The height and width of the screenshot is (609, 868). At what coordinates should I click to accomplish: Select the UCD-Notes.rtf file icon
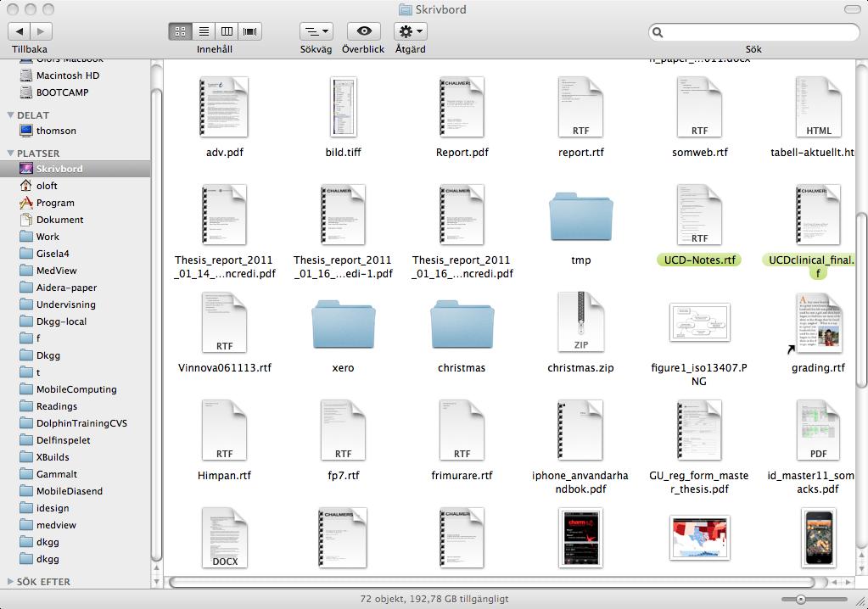coord(700,215)
